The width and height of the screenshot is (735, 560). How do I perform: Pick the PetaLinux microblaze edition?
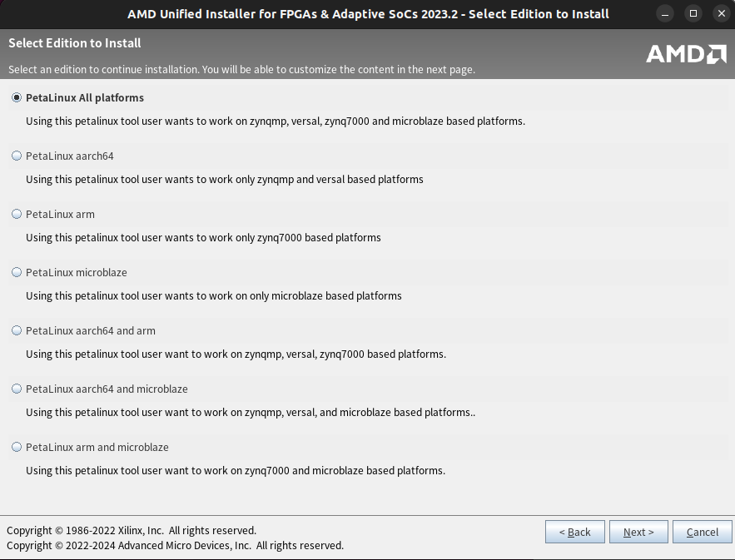[17, 272]
